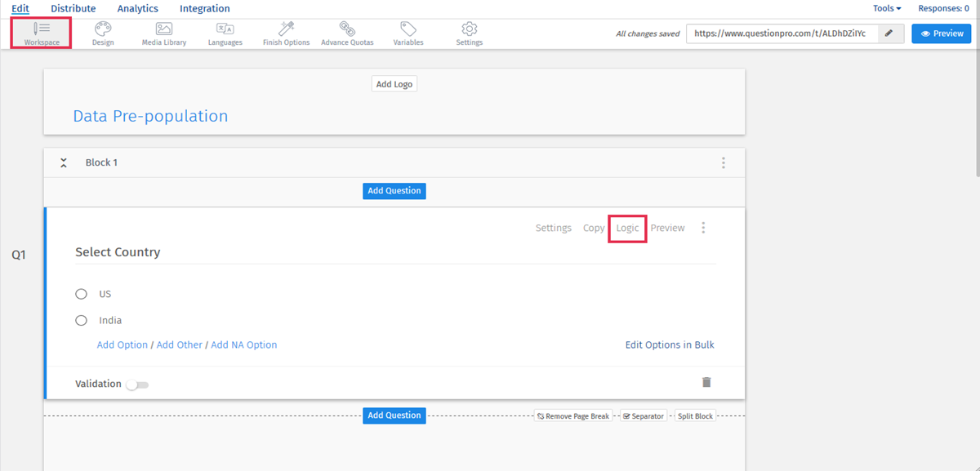This screenshot has width=980, height=471.
Task: Click the blue Preview button
Action: tap(941, 33)
